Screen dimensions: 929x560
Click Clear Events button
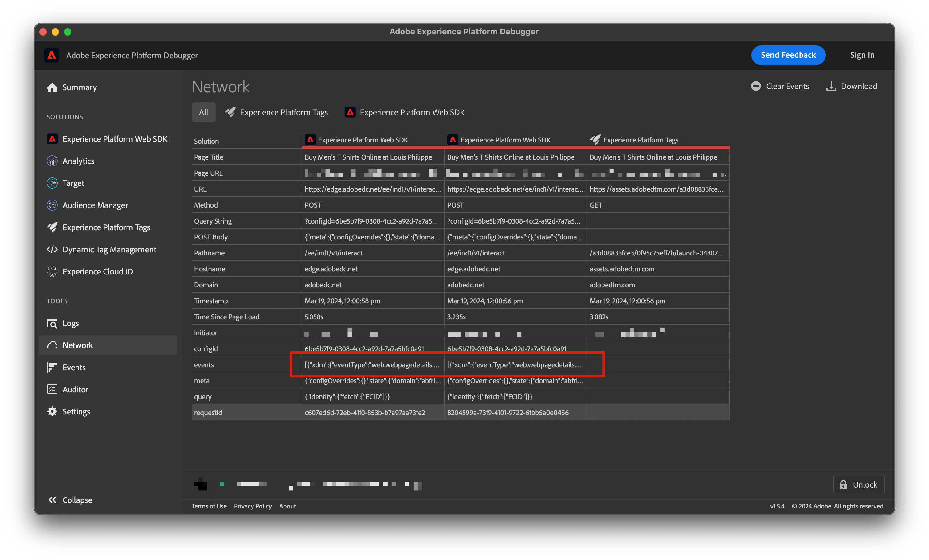pos(780,86)
